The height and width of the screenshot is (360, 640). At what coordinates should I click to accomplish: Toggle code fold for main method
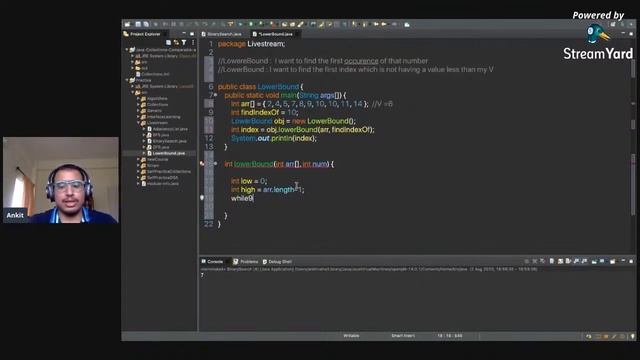coord(216,95)
